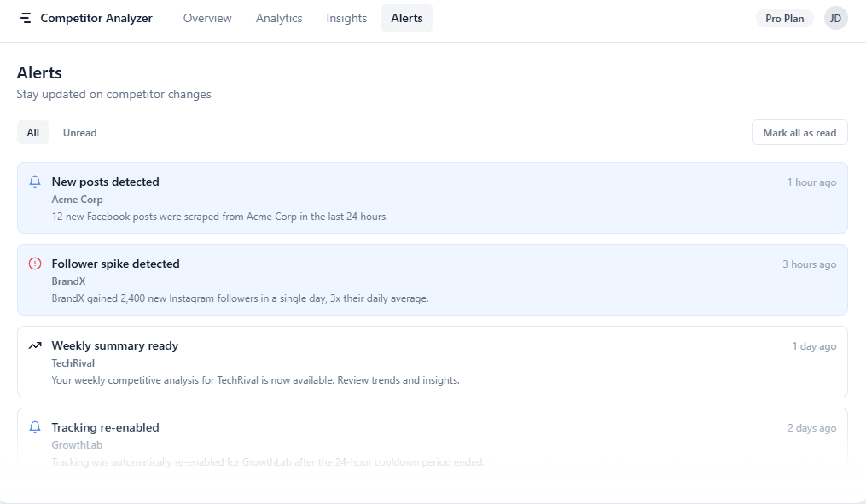Open the JD profile avatar
The image size is (866, 504).
click(x=835, y=17)
